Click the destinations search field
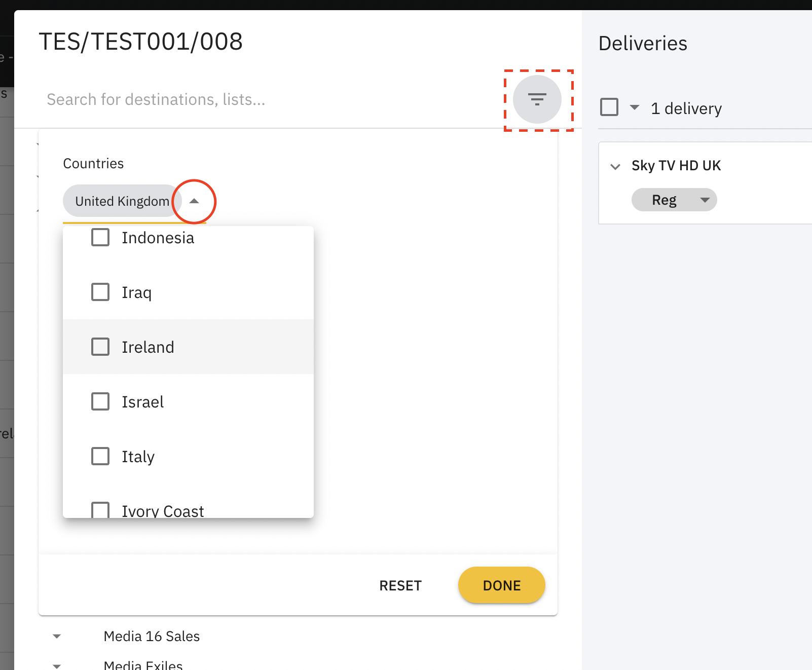 coord(253,99)
